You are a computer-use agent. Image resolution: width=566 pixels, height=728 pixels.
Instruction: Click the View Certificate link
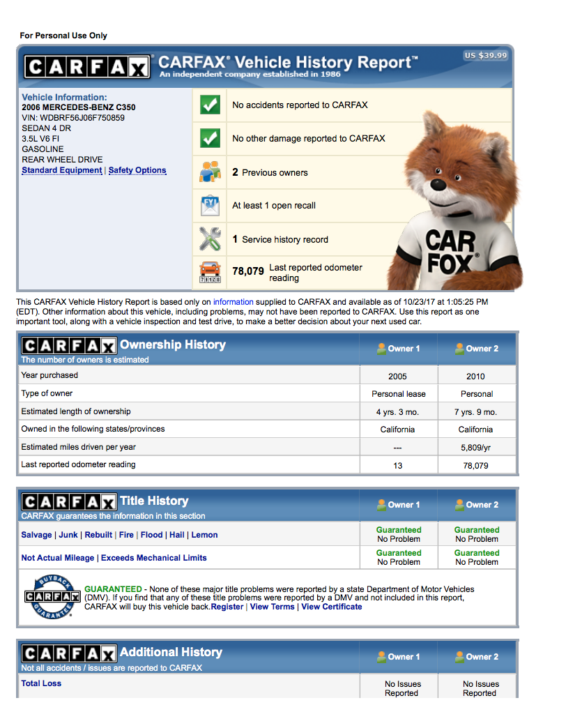(x=332, y=607)
